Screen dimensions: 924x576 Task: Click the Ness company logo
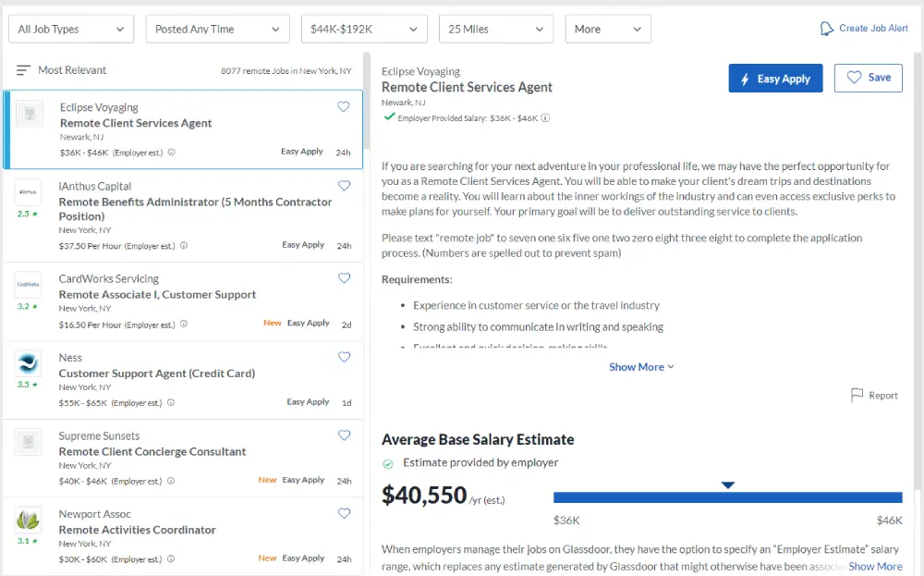click(29, 363)
